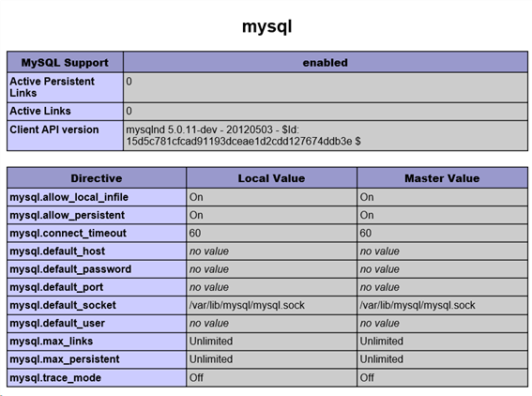This screenshot has width=532, height=396.
Task: Click the local mysql.default_socket path value
Action: (247, 305)
